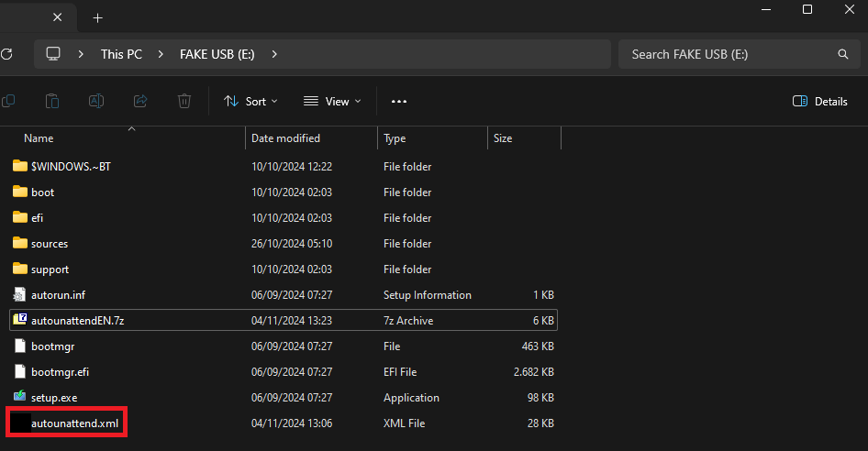Sort files by the Name column header
The height and width of the screenshot is (451, 868).
[39, 138]
